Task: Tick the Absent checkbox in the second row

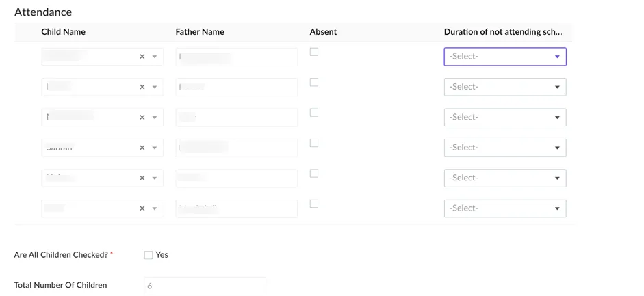Action: tap(313, 83)
